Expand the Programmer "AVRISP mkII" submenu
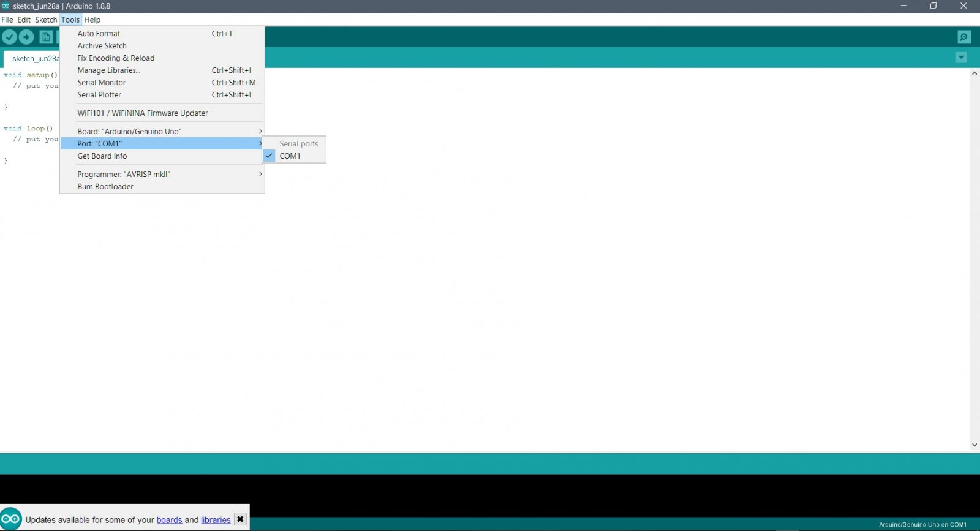Image resolution: width=980 pixels, height=531 pixels. click(x=162, y=175)
